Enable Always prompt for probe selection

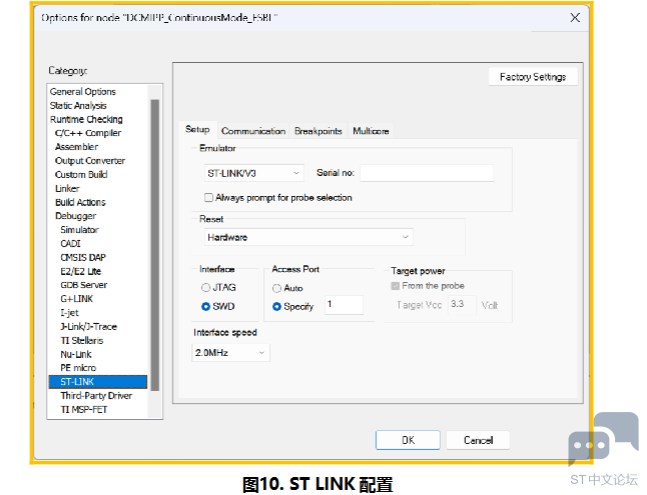coord(208,198)
